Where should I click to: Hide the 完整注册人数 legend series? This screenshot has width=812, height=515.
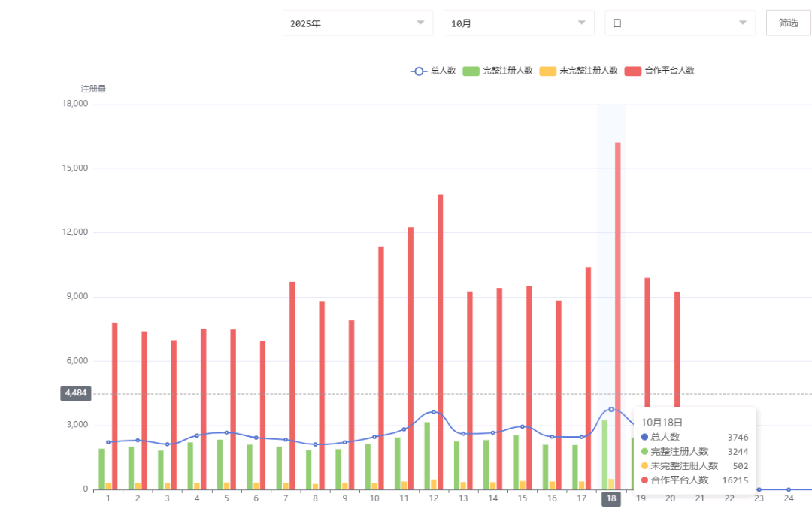coord(497,71)
